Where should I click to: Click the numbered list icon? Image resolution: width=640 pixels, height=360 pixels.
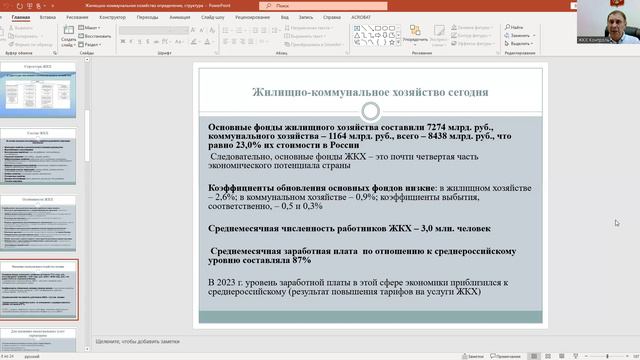click(240, 31)
